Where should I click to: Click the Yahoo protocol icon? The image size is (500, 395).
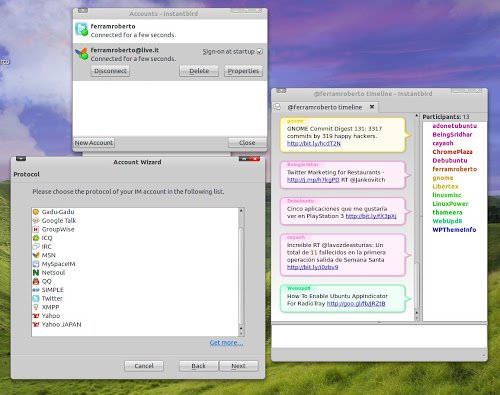(x=36, y=316)
